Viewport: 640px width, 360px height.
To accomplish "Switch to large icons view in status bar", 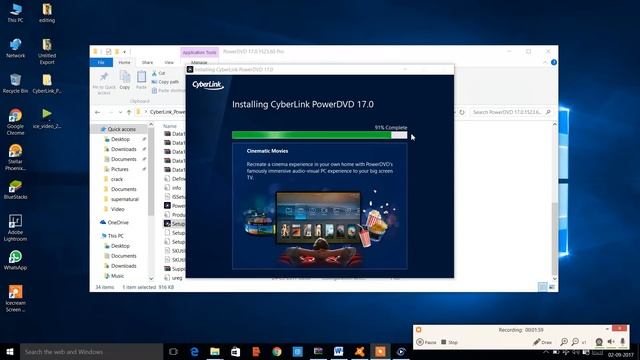I will click(552, 287).
